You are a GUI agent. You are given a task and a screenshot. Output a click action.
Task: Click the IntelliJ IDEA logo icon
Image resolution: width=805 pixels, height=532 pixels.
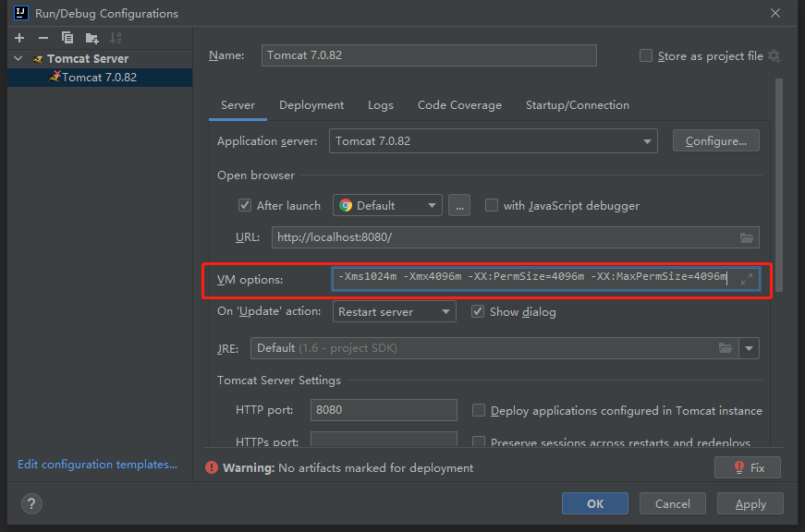(21, 13)
